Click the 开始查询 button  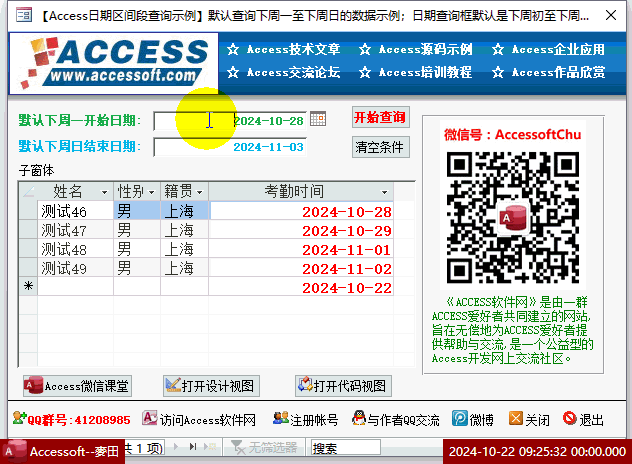coord(380,117)
